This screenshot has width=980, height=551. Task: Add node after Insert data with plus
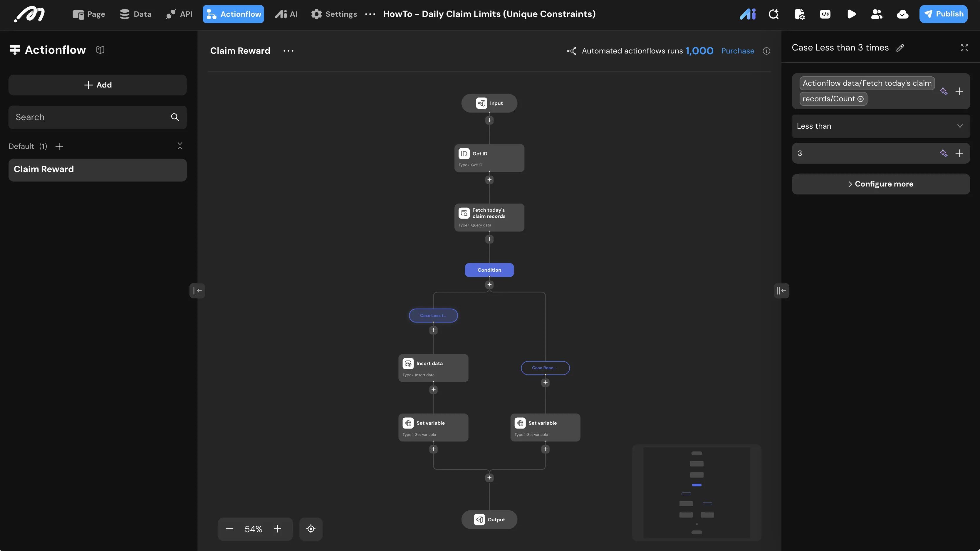point(433,389)
